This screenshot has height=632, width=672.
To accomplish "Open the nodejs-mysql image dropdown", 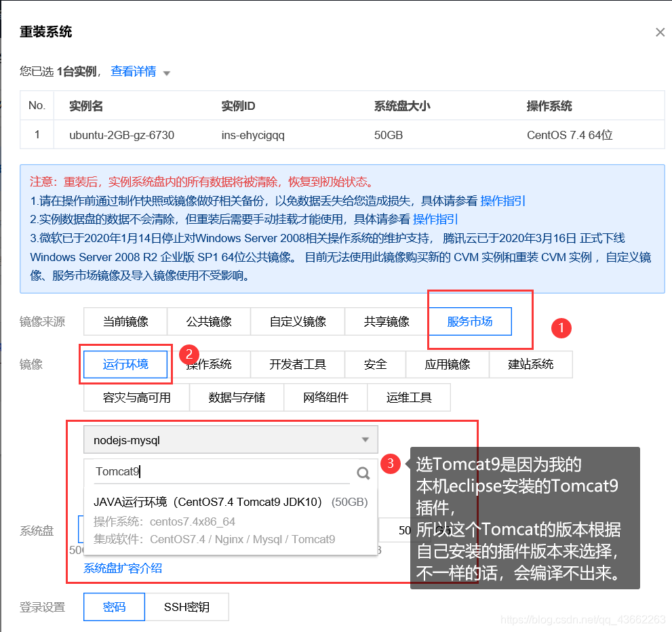I will coord(231,439).
